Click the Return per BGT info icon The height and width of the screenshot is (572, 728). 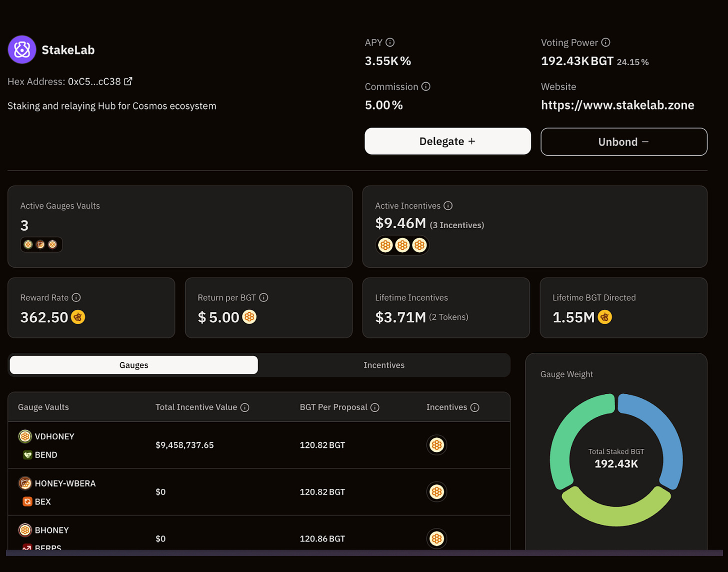[x=263, y=297]
